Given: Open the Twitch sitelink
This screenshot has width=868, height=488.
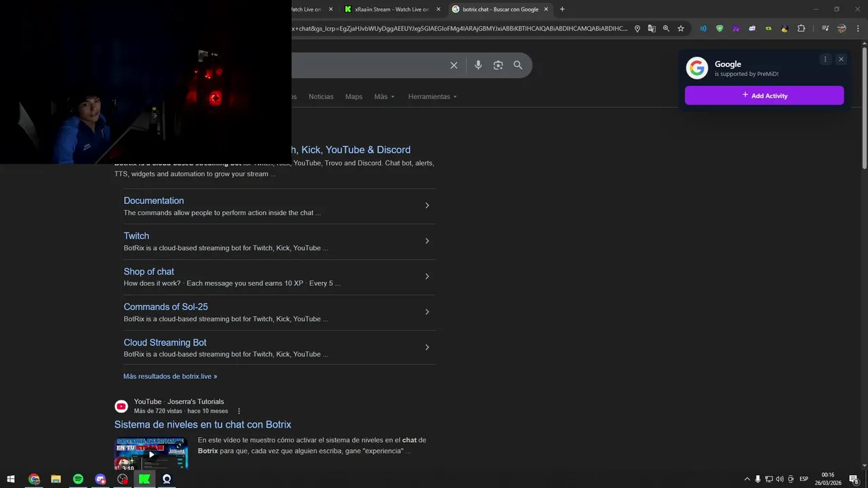Looking at the screenshot, I should pyautogui.click(x=136, y=236).
